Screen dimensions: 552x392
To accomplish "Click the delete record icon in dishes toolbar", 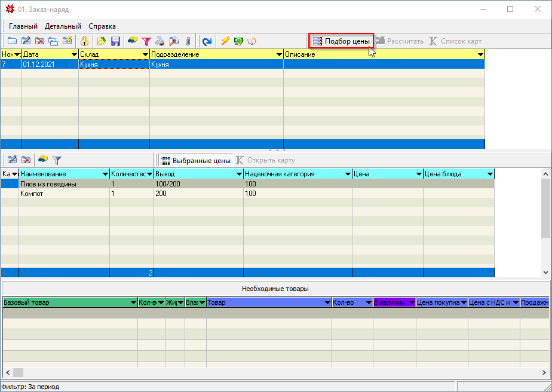I will pos(26,160).
